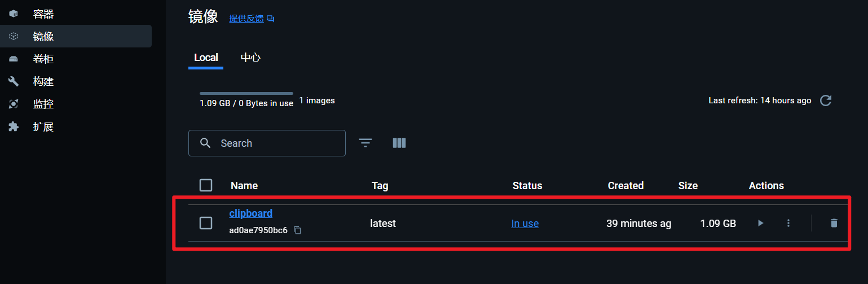The width and height of the screenshot is (868, 284).
Task: Delete the clipboard image with trash icon
Action: (834, 223)
